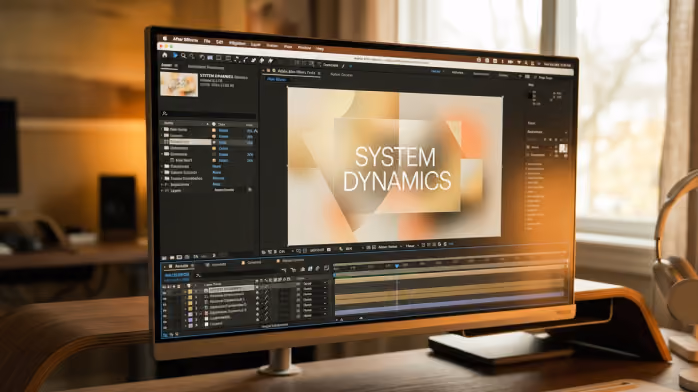Screen dimensions: 698x392
Task: Select the blue Selection arrow tool
Action: [175, 55]
